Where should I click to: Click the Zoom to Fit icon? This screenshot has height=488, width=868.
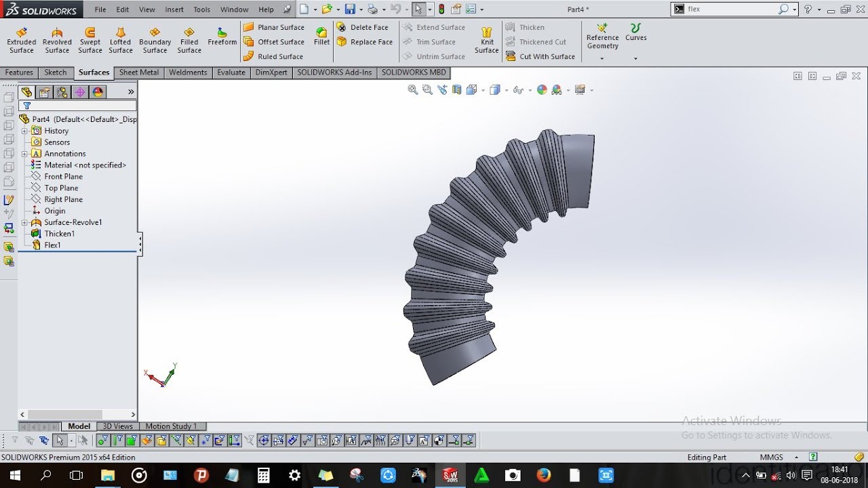412,89
